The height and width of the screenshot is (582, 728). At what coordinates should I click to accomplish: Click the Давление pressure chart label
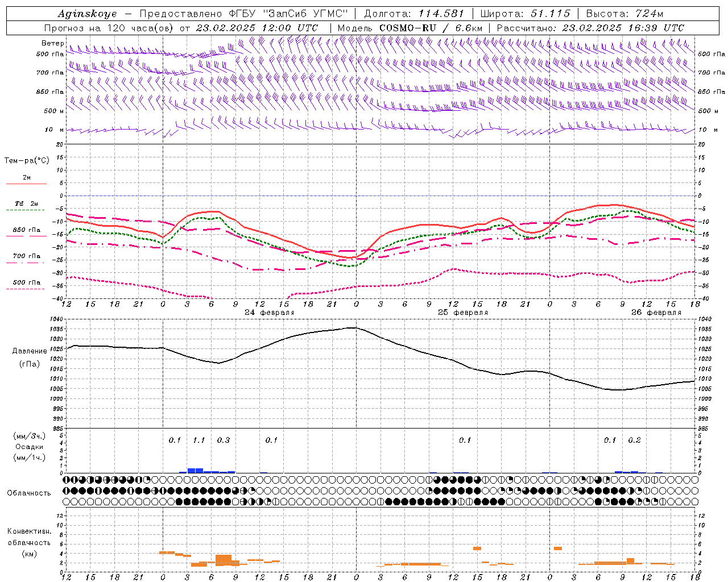coord(30,351)
